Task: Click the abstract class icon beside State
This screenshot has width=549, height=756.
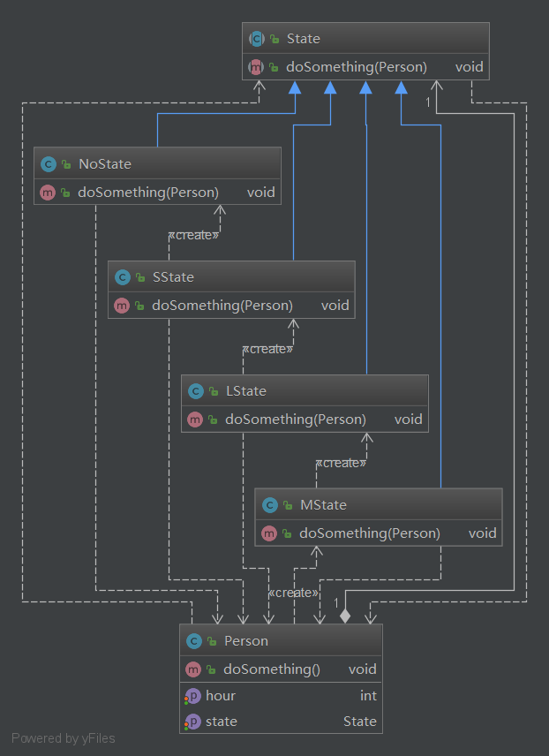Action: (257, 39)
